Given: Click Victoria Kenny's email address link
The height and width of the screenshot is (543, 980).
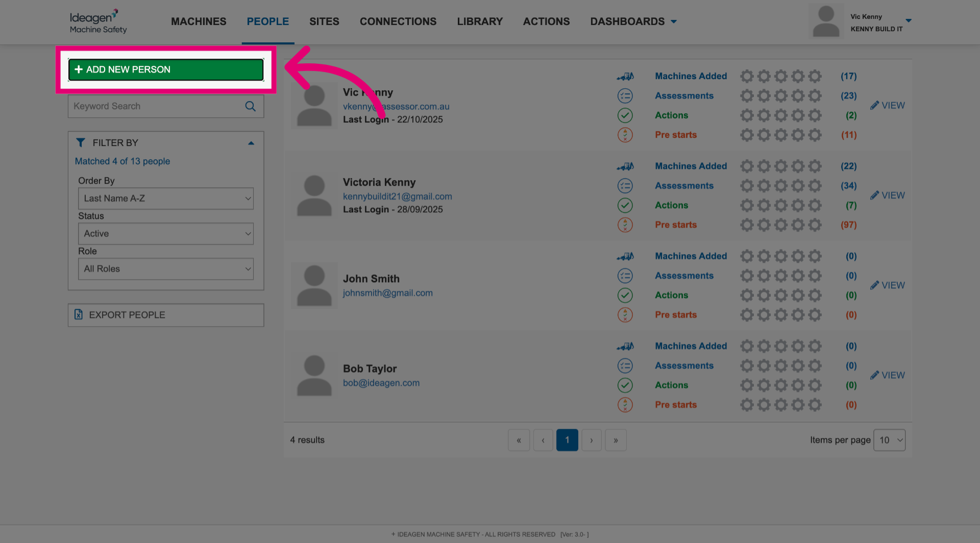Looking at the screenshot, I should [398, 196].
